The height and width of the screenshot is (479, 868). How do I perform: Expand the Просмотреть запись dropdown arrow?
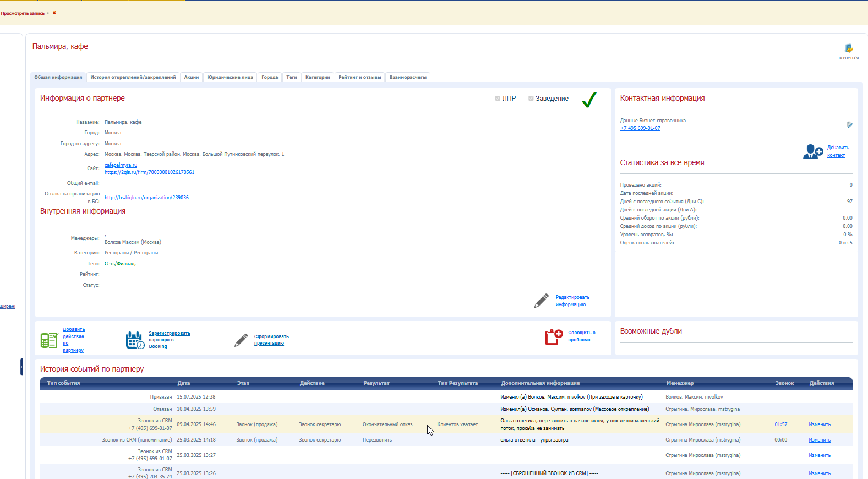[48, 13]
